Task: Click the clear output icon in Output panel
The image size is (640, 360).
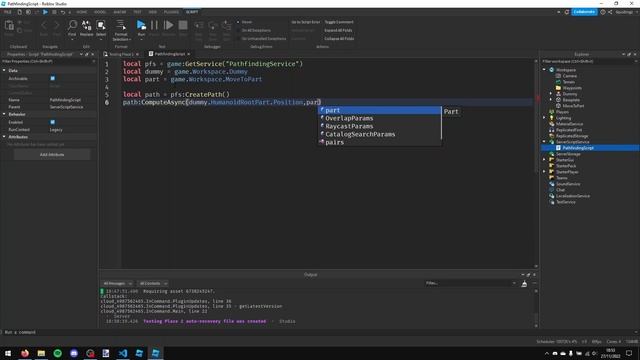Action: pyautogui.click(x=524, y=284)
